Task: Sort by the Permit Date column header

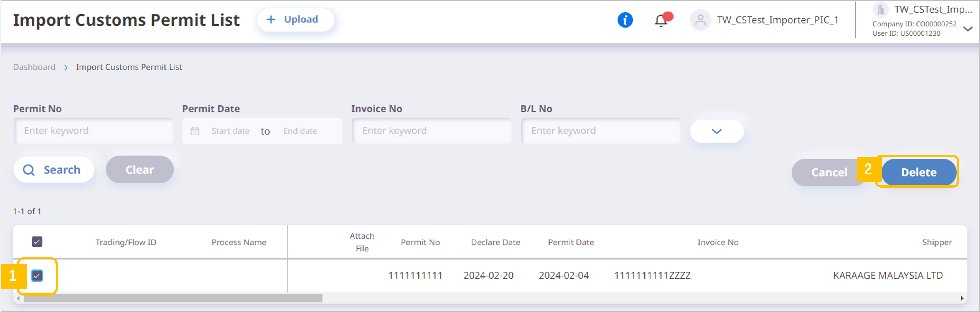Action: point(571,242)
